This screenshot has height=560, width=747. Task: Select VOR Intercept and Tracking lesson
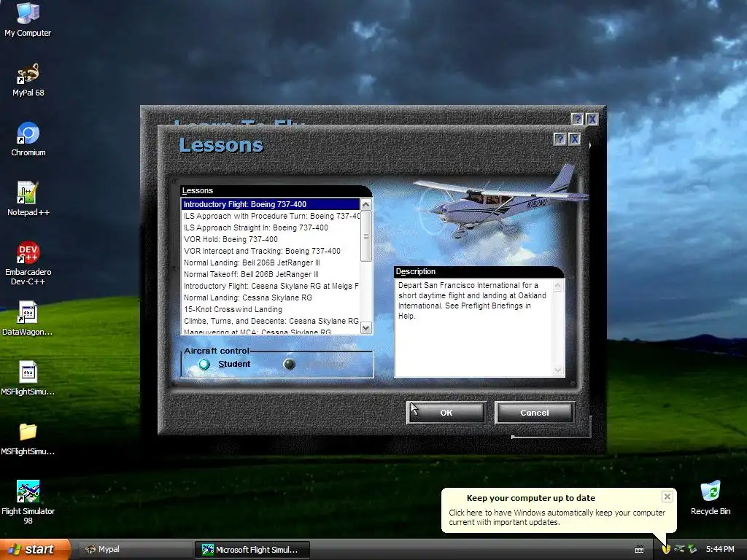(270, 251)
